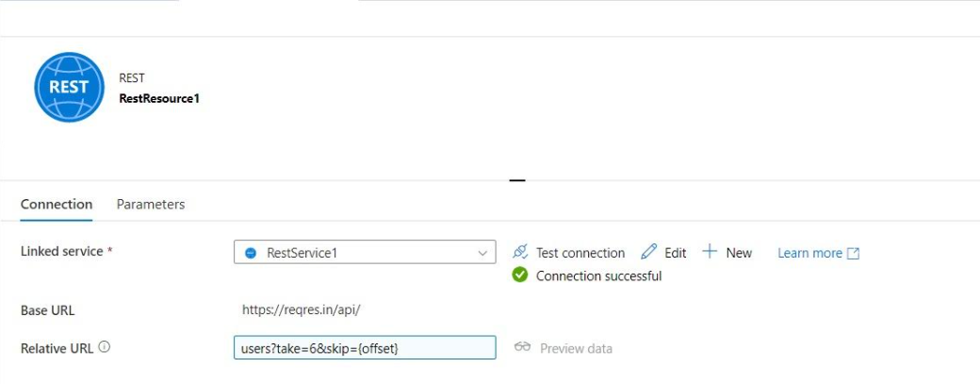Click into the Relative URL input field
The image size is (980, 384).
[365, 348]
